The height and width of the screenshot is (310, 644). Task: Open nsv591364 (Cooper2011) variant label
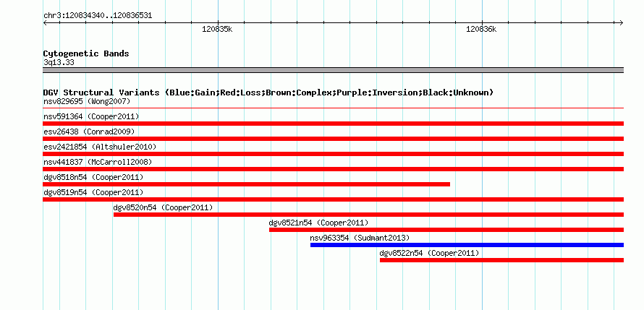(91, 116)
